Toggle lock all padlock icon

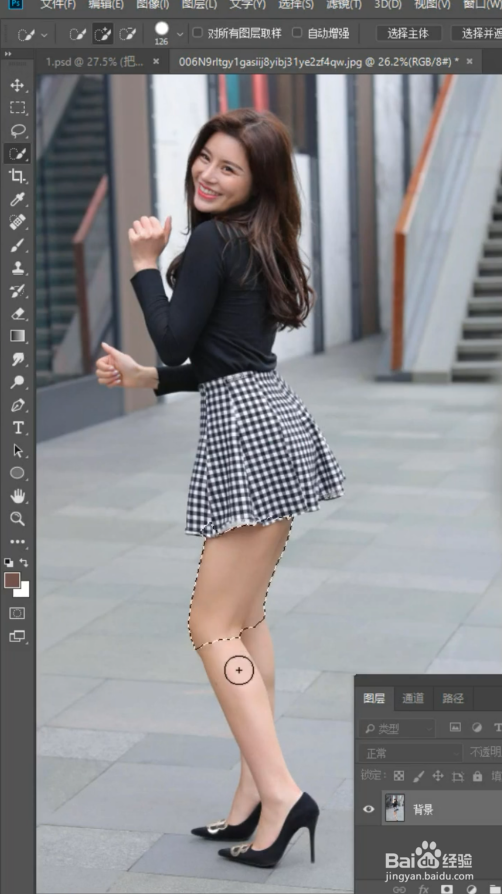(x=477, y=775)
